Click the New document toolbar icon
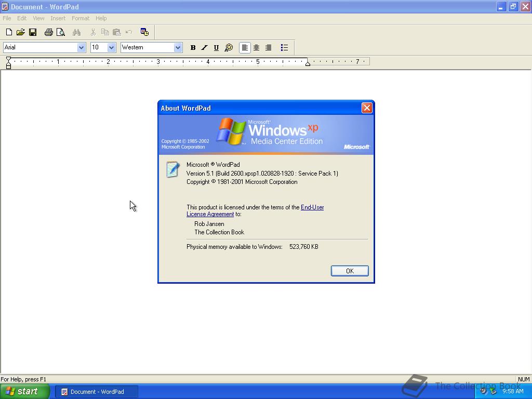Screen dimensions: 532x399 [9, 32]
